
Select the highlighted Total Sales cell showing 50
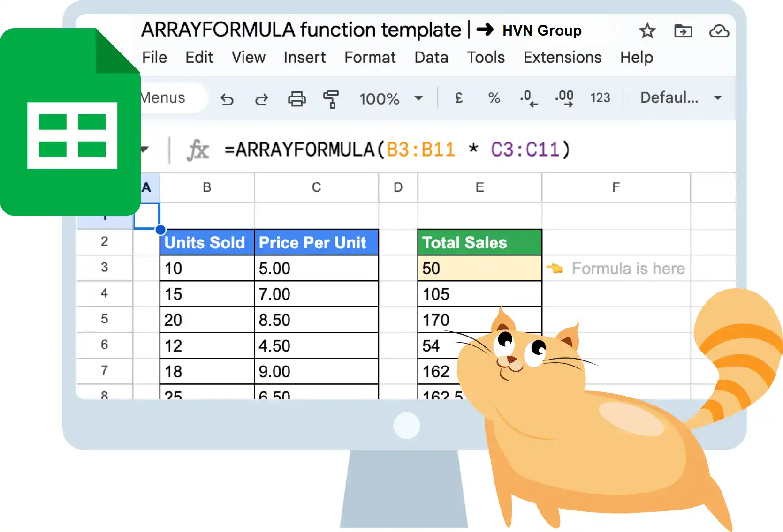(x=479, y=268)
